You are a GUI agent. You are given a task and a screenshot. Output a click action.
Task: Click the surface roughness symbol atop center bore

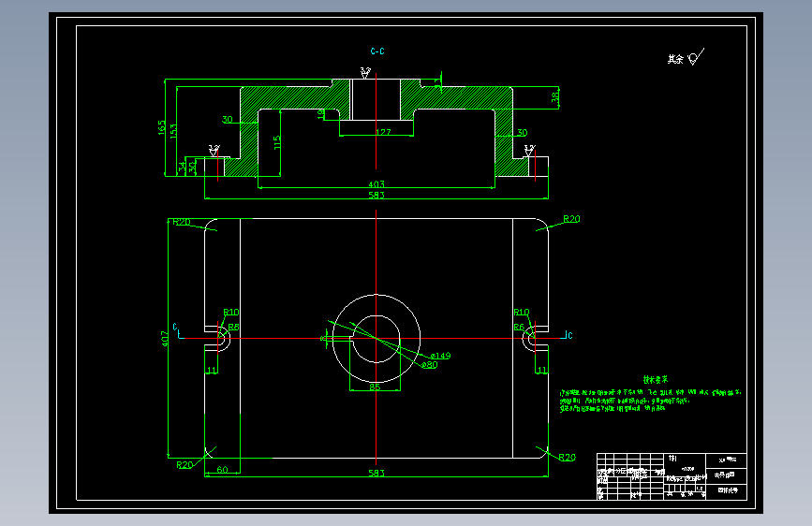pyautogui.click(x=365, y=72)
